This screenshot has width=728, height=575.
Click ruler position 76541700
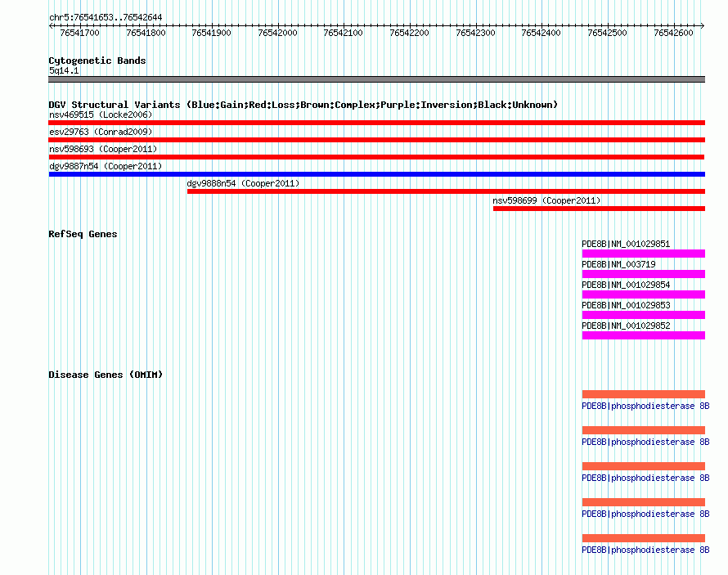[80, 33]
